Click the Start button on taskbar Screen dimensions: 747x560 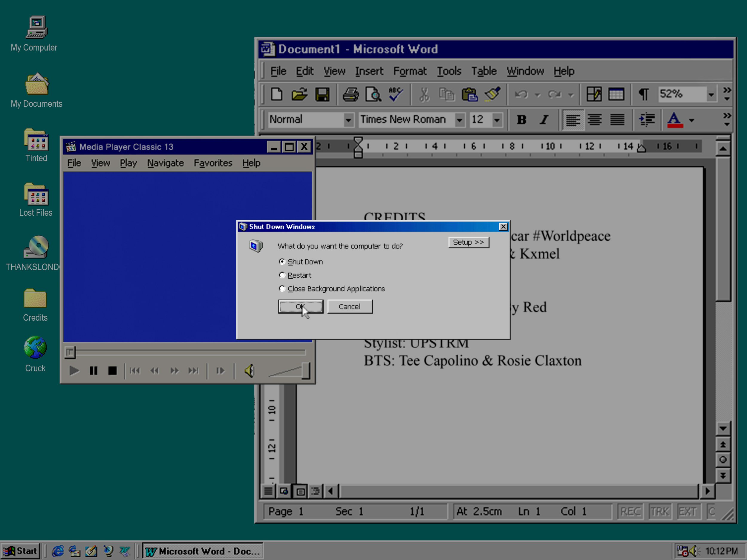click(20, 551)
